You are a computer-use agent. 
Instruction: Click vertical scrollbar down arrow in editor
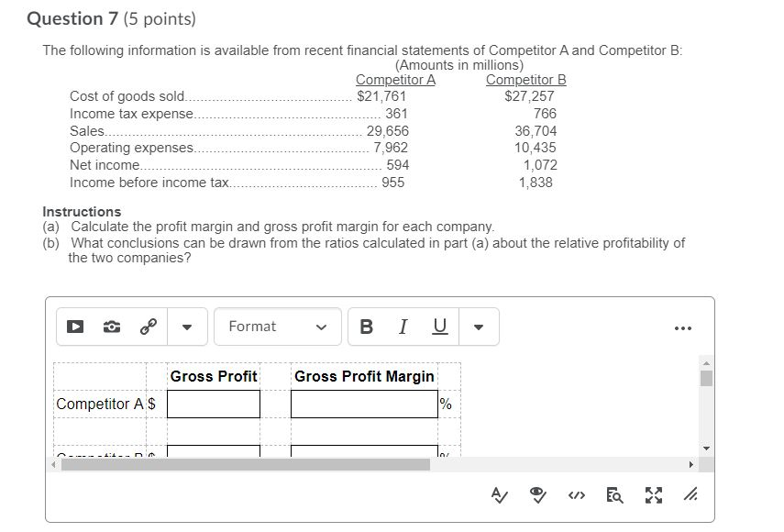click(x=706, y=449)
